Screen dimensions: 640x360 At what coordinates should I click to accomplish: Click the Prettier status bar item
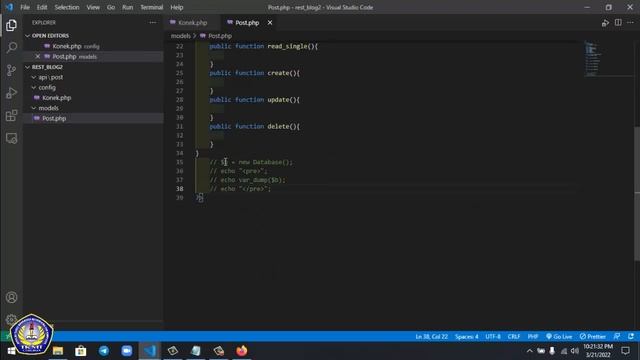pos(593,336)
